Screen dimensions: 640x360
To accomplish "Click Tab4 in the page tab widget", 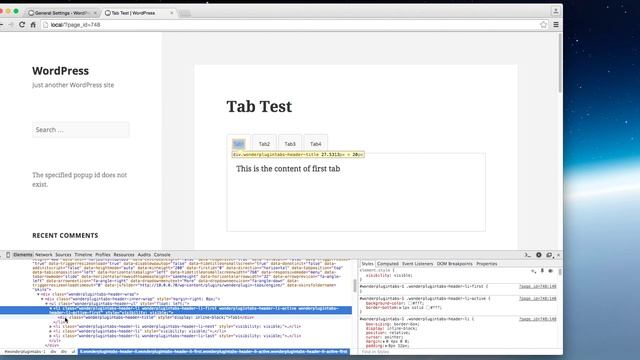I will (316, 144).
